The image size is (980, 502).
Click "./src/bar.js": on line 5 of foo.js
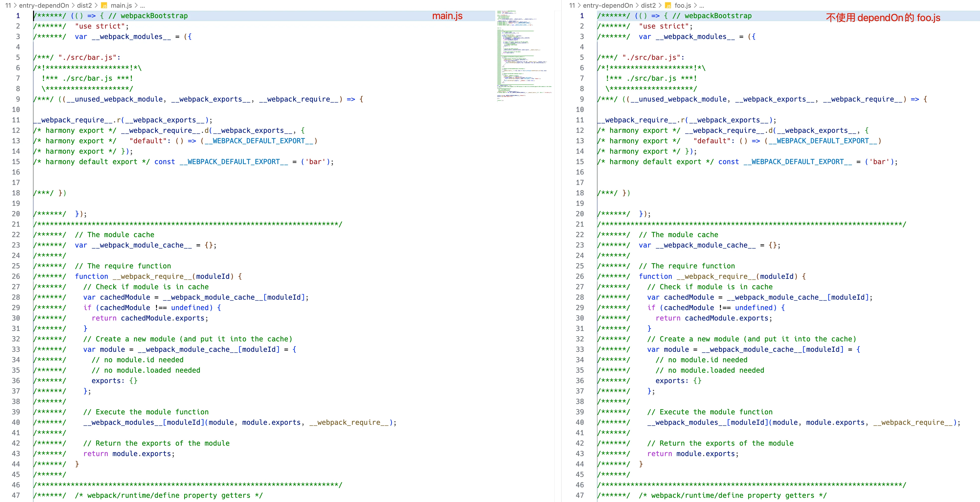pos(653,57)
